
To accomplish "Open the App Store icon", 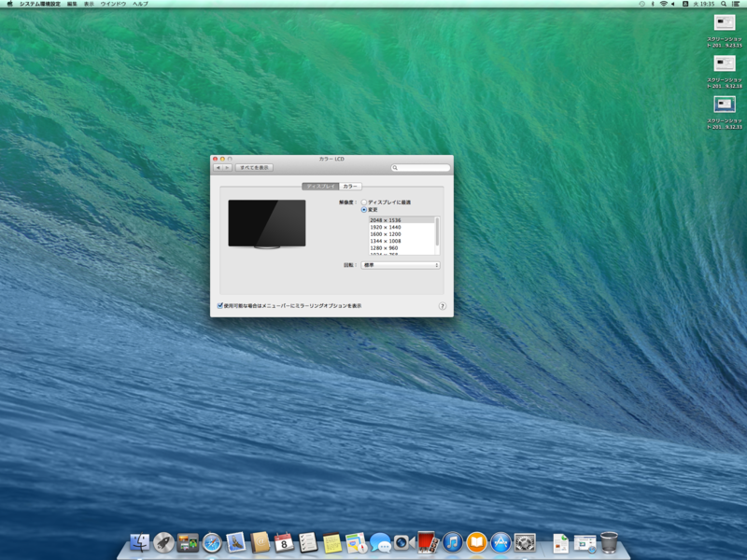I will pyautogui.click(x=500, y=542).
